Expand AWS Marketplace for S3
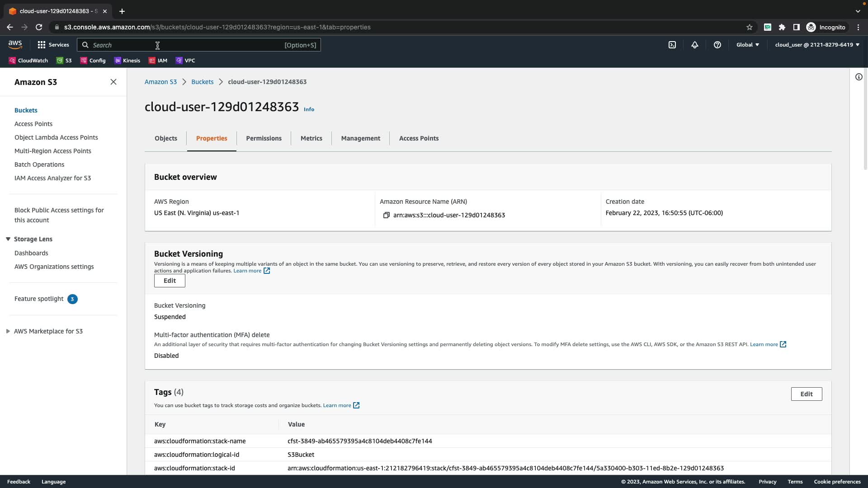The height and width of the screenshot is (488, 868). 8,331
